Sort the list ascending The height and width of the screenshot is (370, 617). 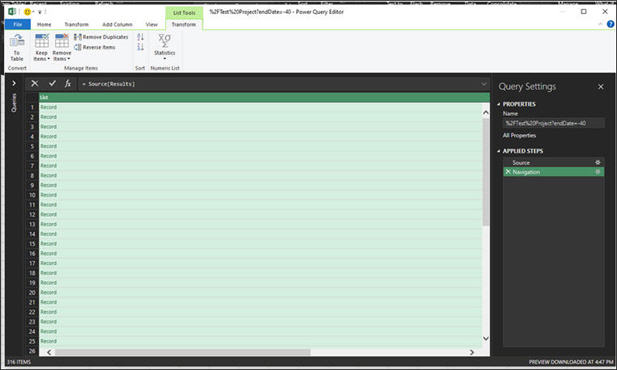tap(140, 37)
